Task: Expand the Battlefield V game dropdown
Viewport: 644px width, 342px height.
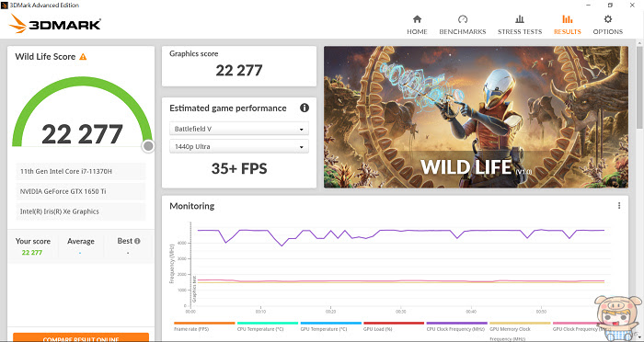Action: [x=239, y=129]
